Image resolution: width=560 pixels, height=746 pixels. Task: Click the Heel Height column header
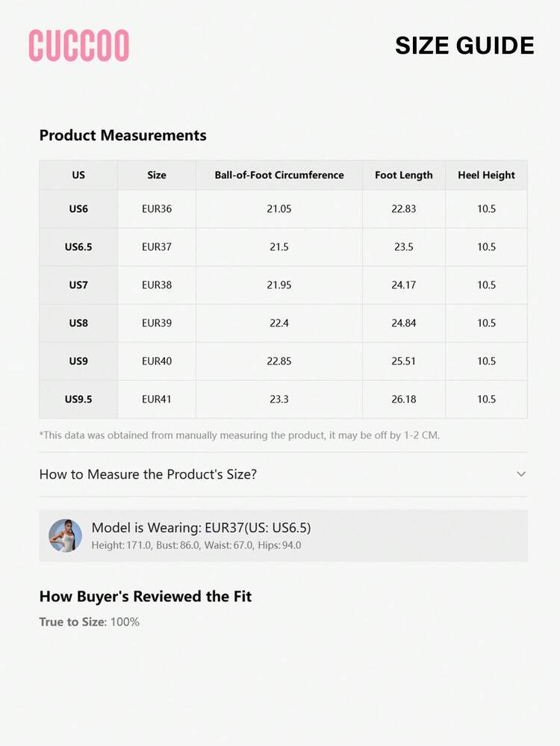486,175
